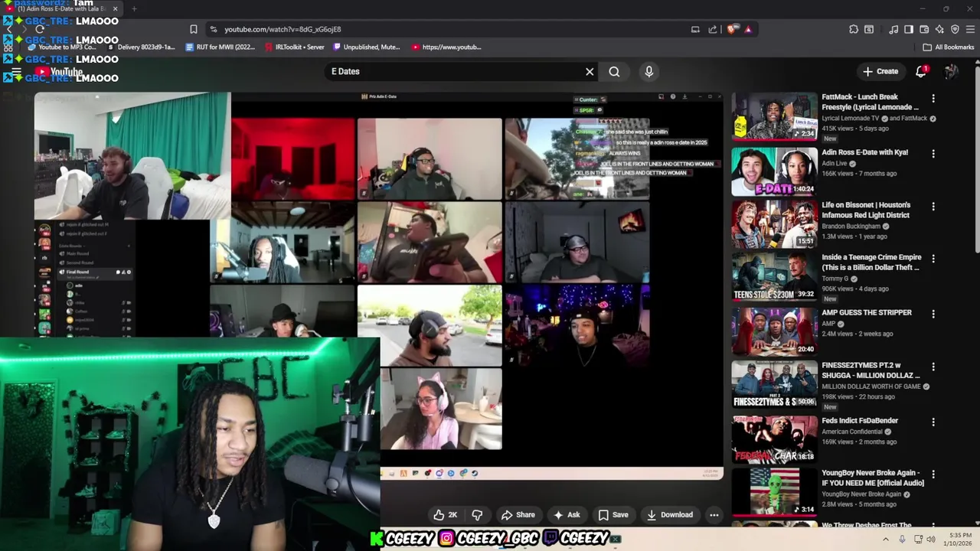The height and width of the screenshot is (551, 980).
Task: Click the microphone icon in system tray
Action: (902, 539)
